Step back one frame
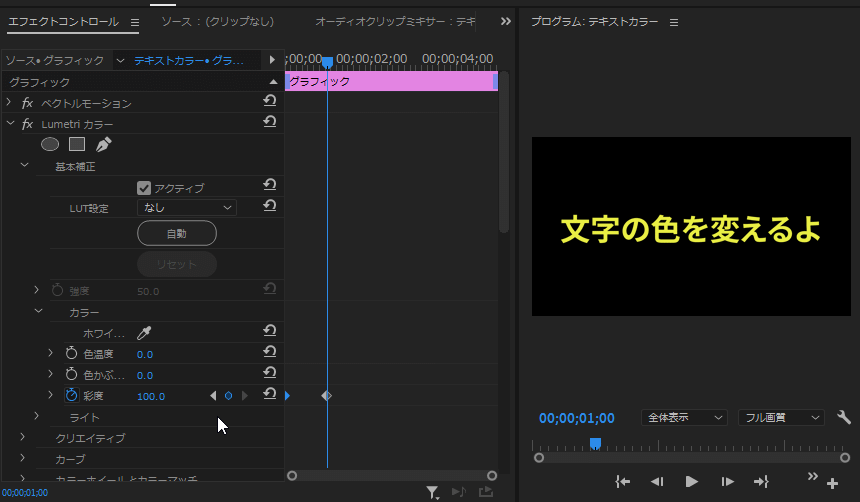The width and height of the screenshot is (860, 502). [657, 482]
